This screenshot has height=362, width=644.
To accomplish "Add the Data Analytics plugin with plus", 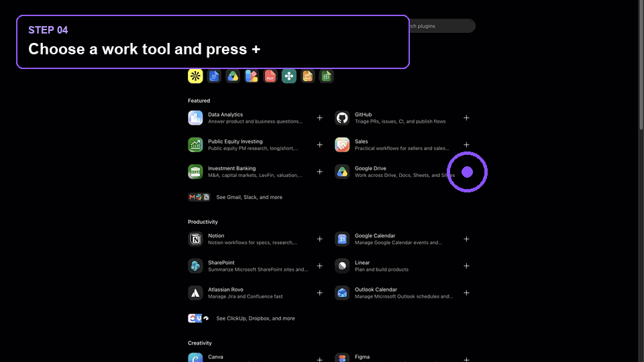I will 319,118.
